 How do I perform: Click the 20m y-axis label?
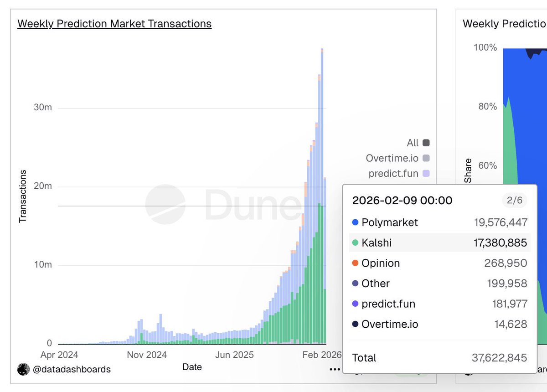(x=42, y=186)
